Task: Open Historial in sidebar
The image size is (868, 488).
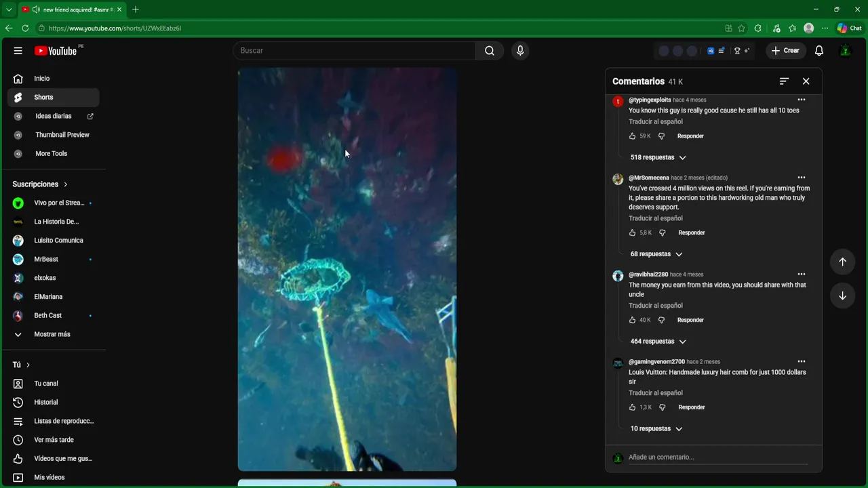Action: [x=53, y=403]
